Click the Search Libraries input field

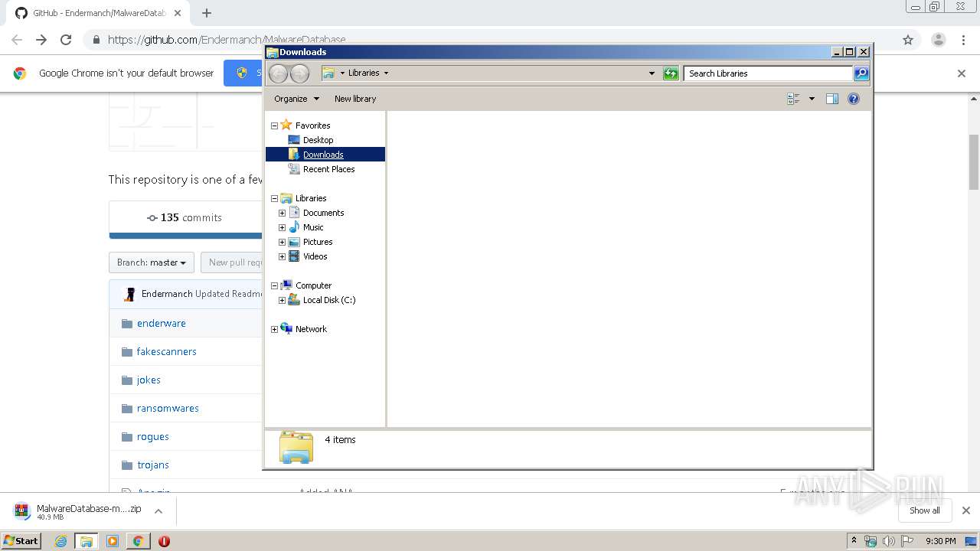pos(768,73)
